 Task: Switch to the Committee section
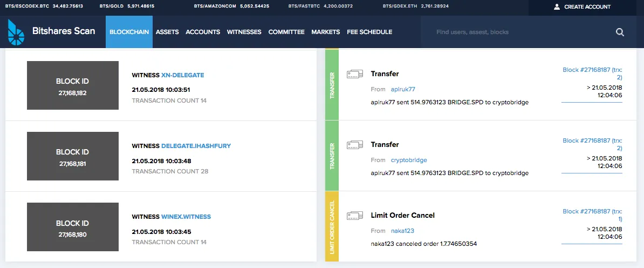286,32
